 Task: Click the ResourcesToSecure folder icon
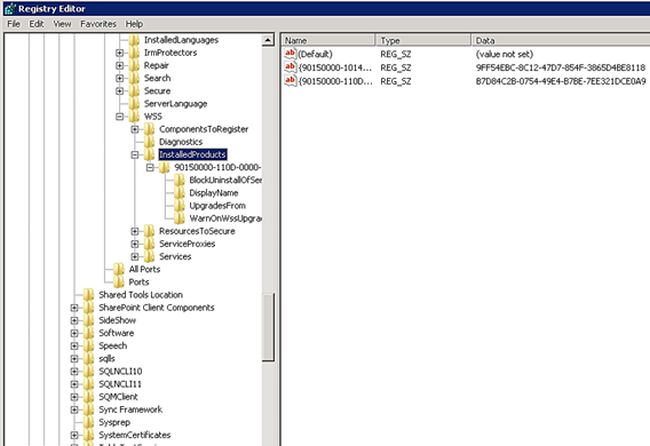(149, 231)
